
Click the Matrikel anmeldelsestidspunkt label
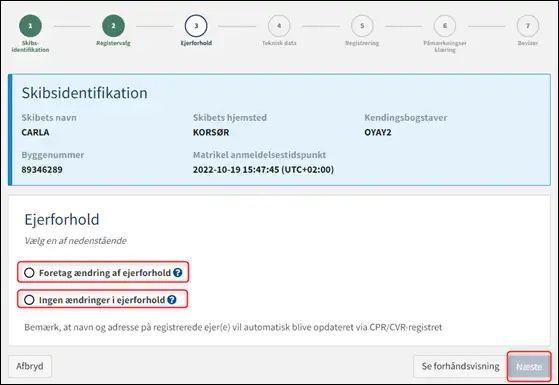click(x=260, y=155)
